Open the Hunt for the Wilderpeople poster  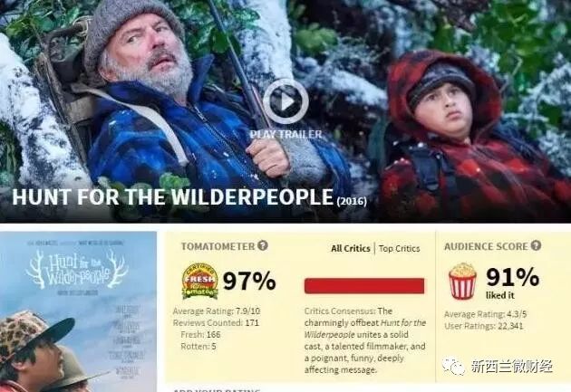pos(78,311)
